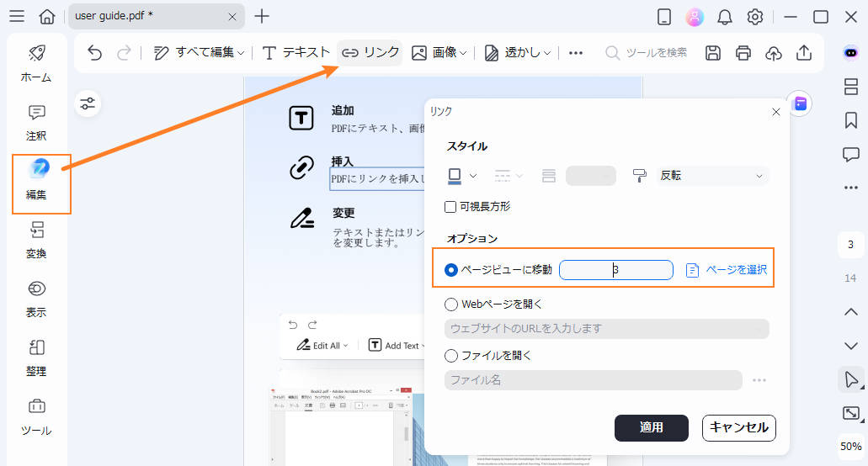Open the 反転 highlight dropdown
Screen dimensions: 868x466
[x=712, y=176]
